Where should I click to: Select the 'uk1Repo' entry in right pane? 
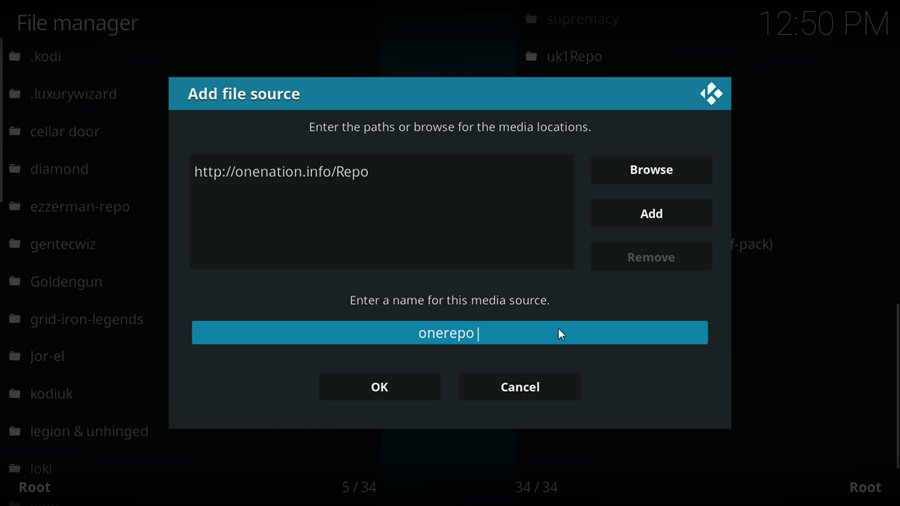(574, 56)
